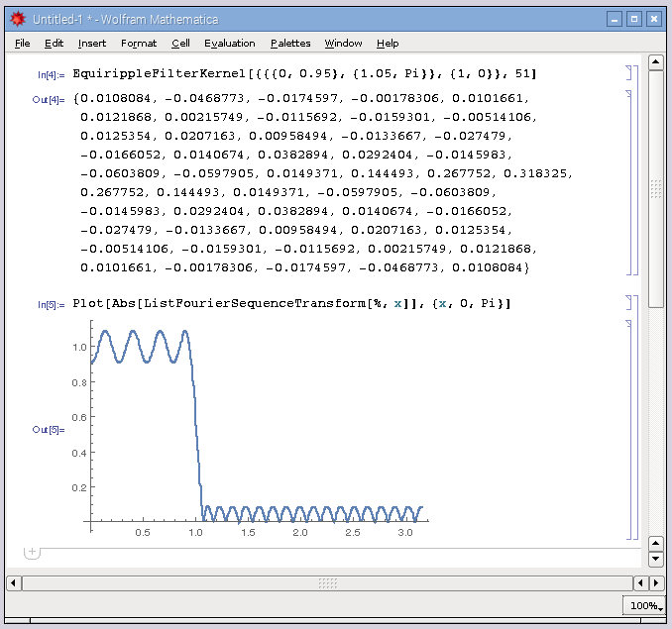This screenshot has height=629, width=672.
Task: Open the Cell menu
Action: pos(180,44)
